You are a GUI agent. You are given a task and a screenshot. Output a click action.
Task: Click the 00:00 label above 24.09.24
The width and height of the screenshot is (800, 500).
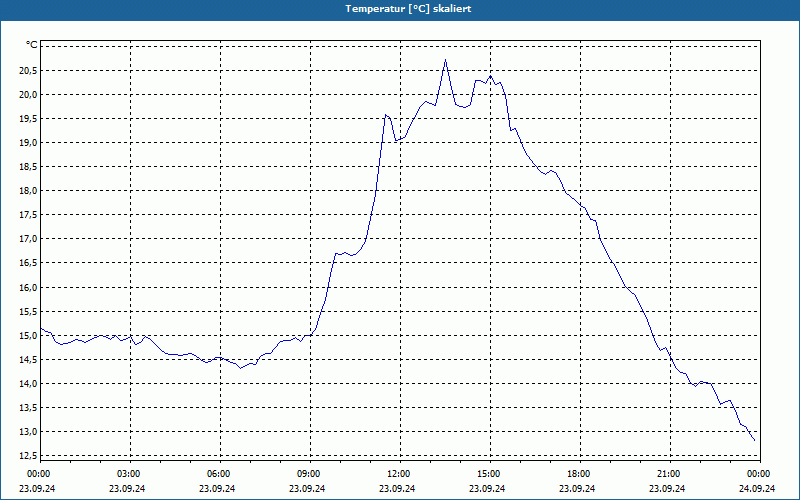point(760,474)
